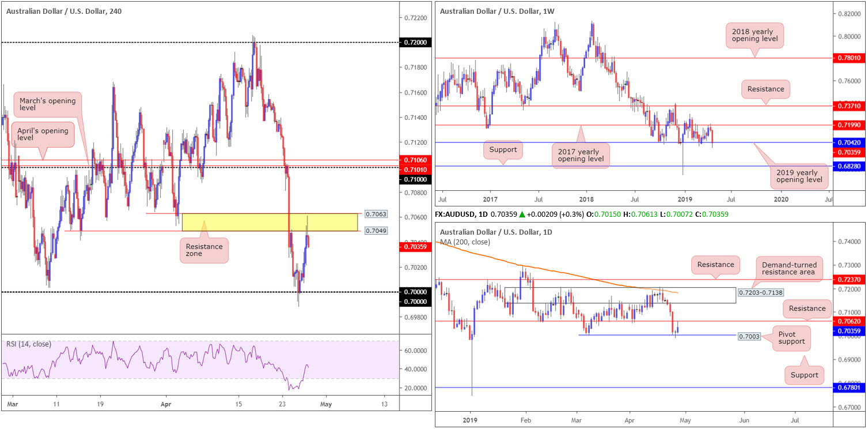Click blue 0.70359 label on daily chart
The height and width of the screenshot is (429, 868).
[x=848, y=331]
